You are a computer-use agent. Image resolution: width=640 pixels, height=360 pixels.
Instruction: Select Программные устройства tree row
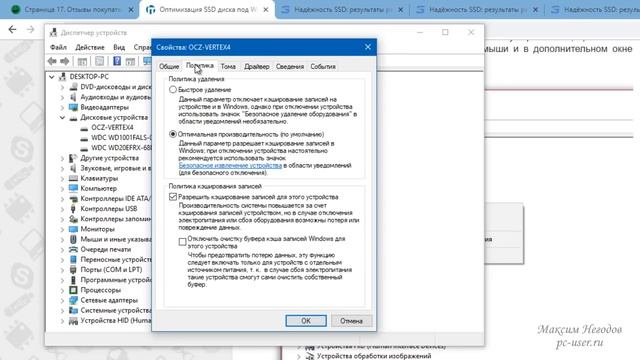coord(110,280)
